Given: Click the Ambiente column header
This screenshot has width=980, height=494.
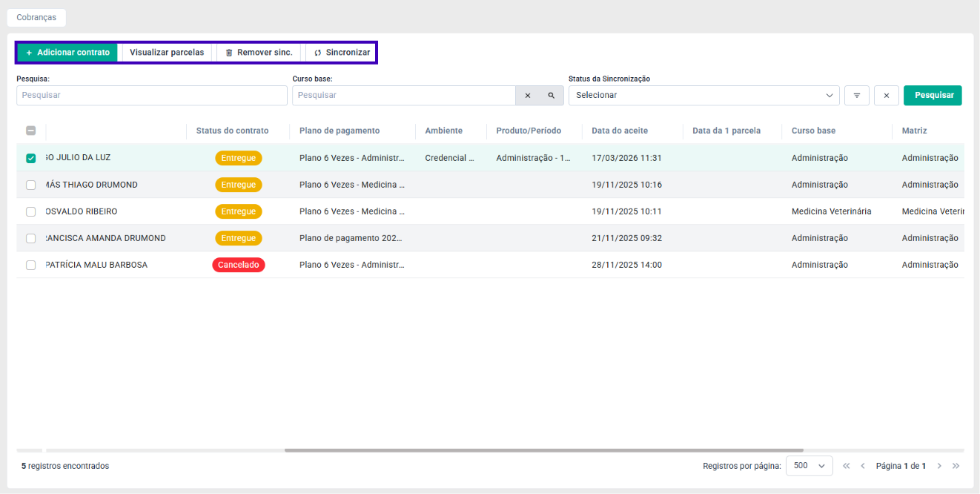Looking at the screenshot, I should tap(443, 131).
